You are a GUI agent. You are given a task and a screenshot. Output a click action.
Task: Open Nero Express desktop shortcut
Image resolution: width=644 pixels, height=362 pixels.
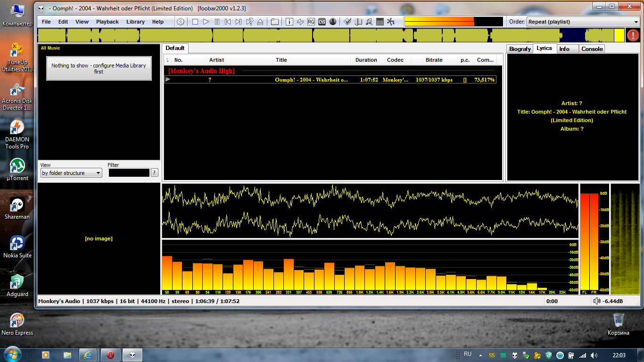point(17,324)
